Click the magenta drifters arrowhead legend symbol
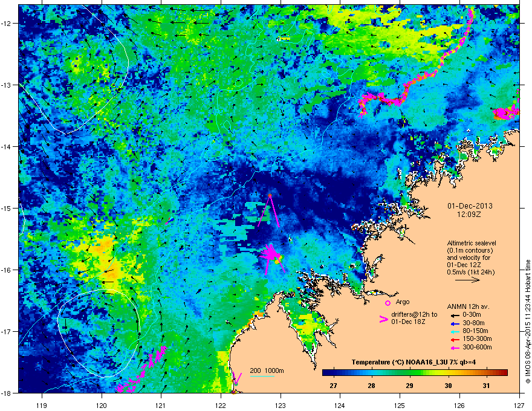532x411 pixels. click(x=383, y=319)
